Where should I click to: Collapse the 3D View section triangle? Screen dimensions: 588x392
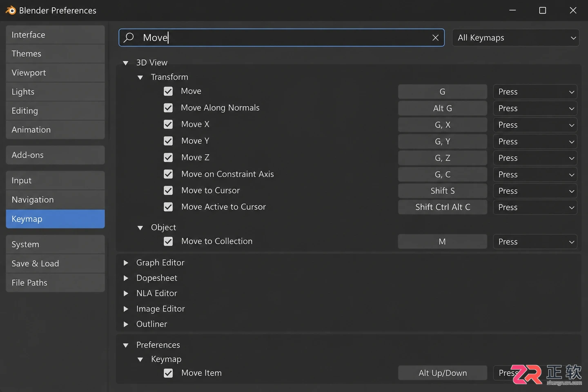pos(126,63)
